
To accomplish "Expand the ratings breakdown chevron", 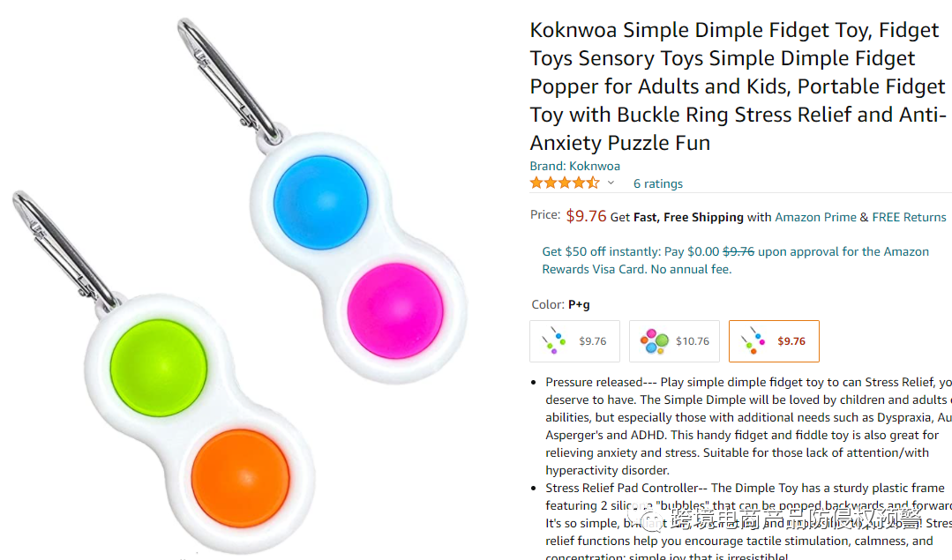I will click(611, 183).
